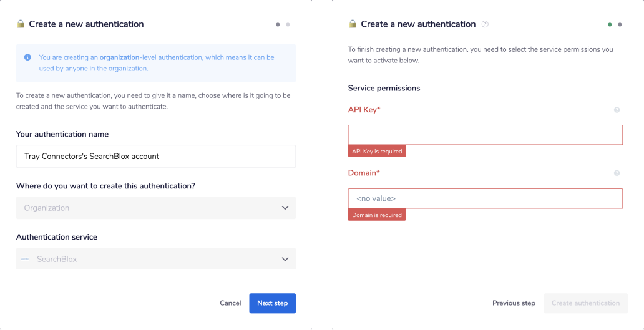Click the lock icon in the left dialog header
Screen dimensions: 644x330
[x=21, y=24]
